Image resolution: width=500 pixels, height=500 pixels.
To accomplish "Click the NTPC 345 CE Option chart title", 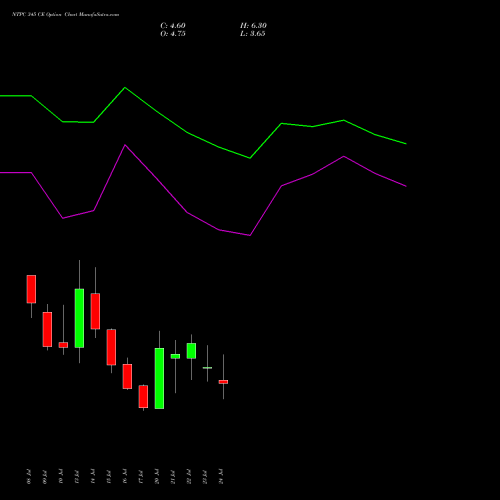I will point(65,15).
